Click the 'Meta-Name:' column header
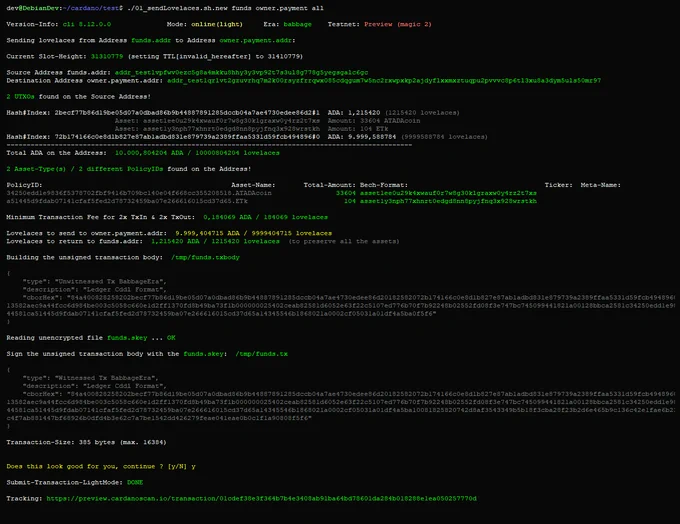The width and height of the screenshot is (680, 524). (601, 185)
